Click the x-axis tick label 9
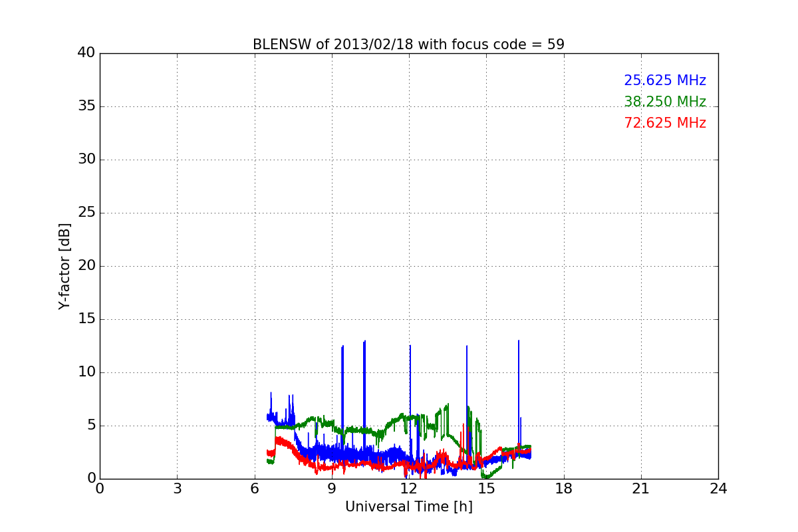The image size is (798, 532). (x=332, y=489)
